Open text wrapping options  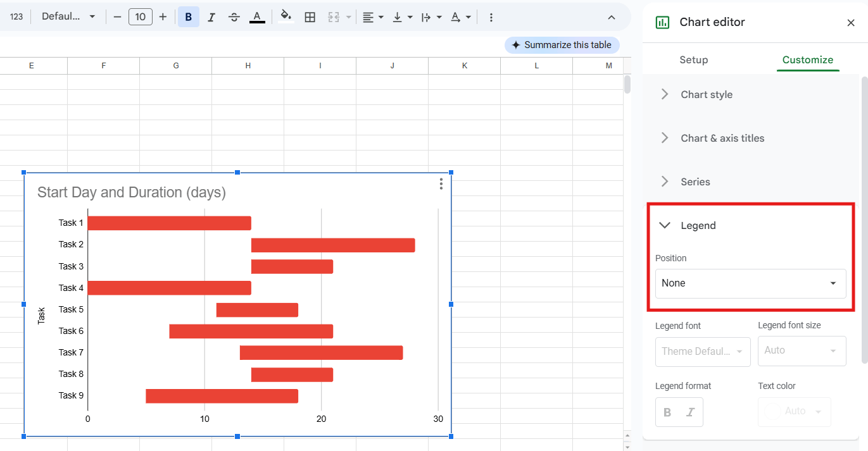[431, 17]
